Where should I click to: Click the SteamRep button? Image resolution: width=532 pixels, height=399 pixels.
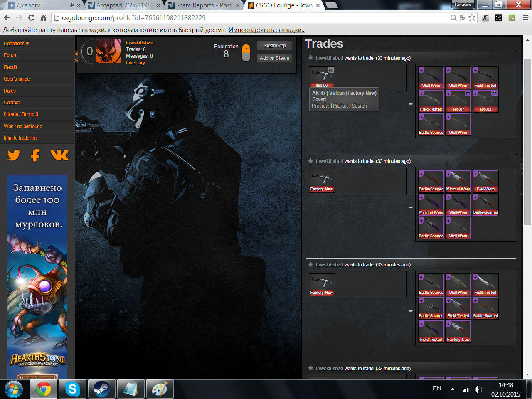(x=274, y=46)
